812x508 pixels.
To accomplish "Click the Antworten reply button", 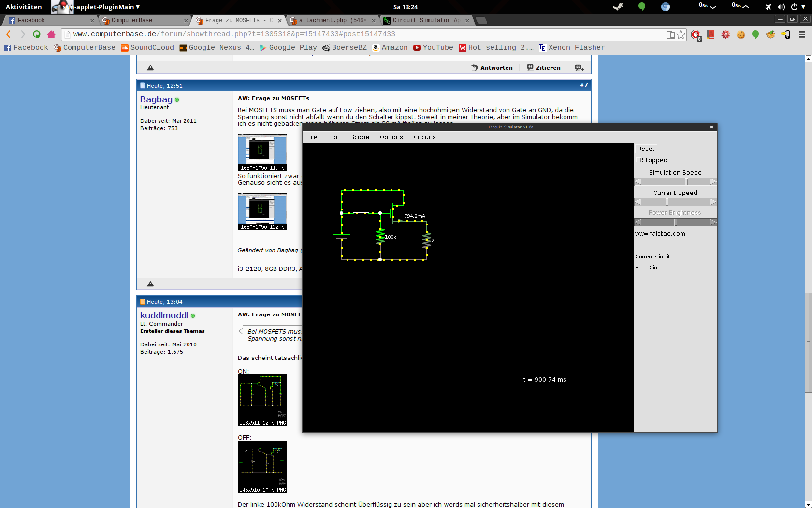I will [x=492, y=68].
